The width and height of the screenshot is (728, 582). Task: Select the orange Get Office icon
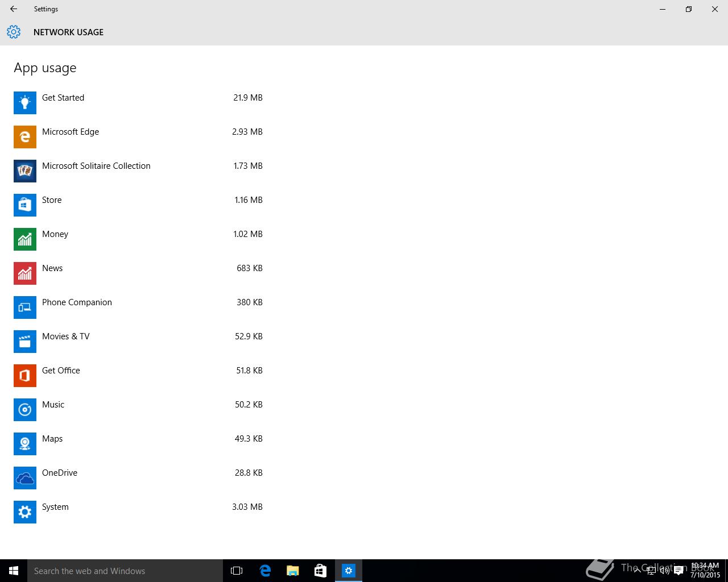tap(25, 376)
